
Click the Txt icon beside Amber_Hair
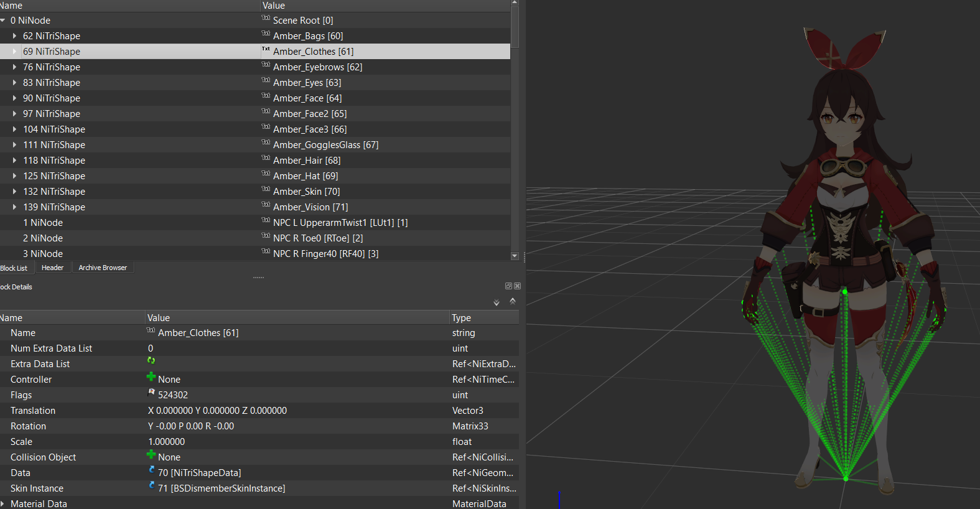pyautogui.click(x=266, y=157)
